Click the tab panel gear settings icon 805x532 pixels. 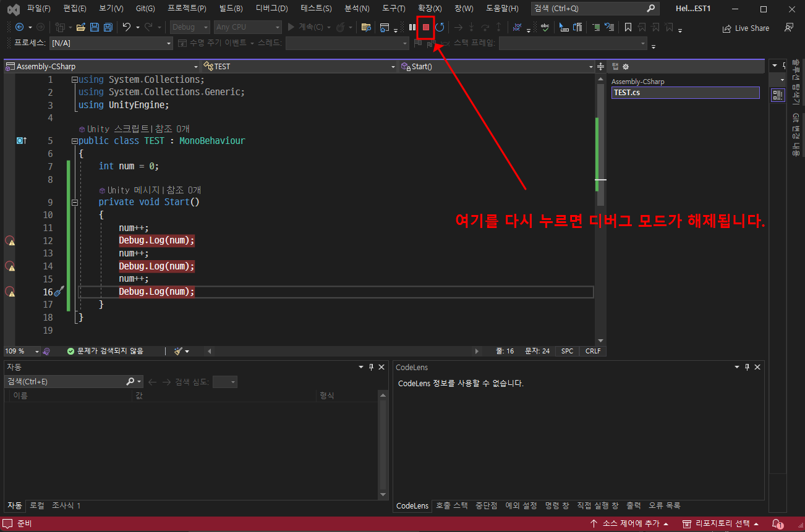(625, 66)
